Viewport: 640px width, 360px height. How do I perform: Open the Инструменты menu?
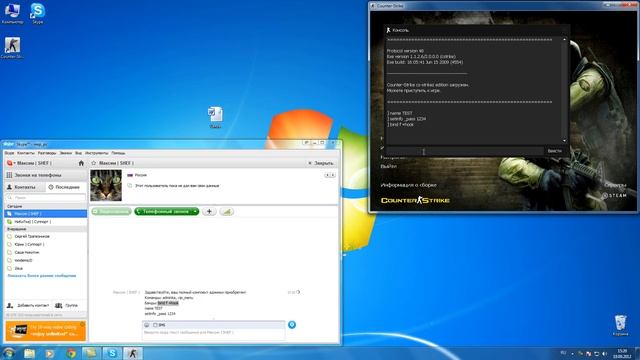click(97, 153)
